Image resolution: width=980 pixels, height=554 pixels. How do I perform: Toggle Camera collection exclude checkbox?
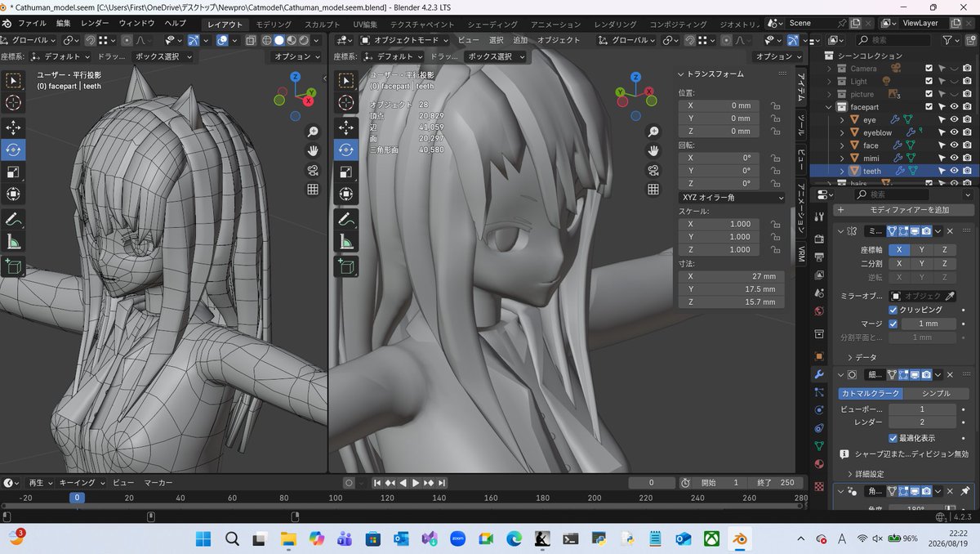pos(929,69)
